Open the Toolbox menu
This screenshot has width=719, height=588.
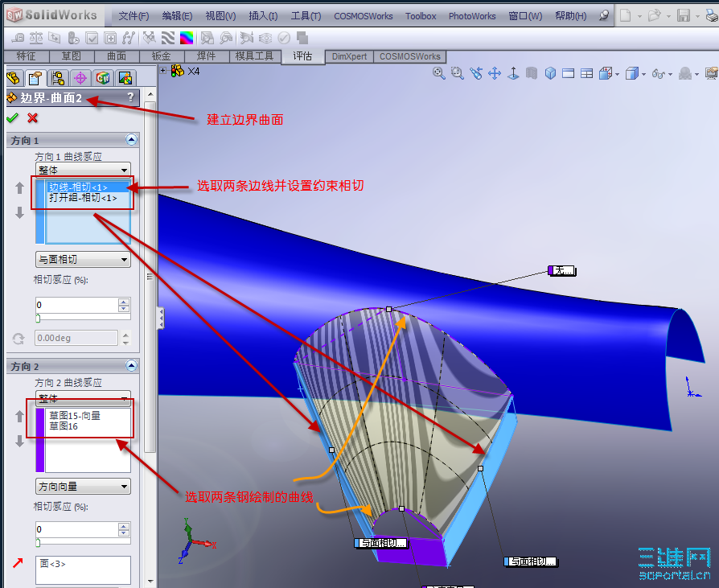(x=421, y=16)
